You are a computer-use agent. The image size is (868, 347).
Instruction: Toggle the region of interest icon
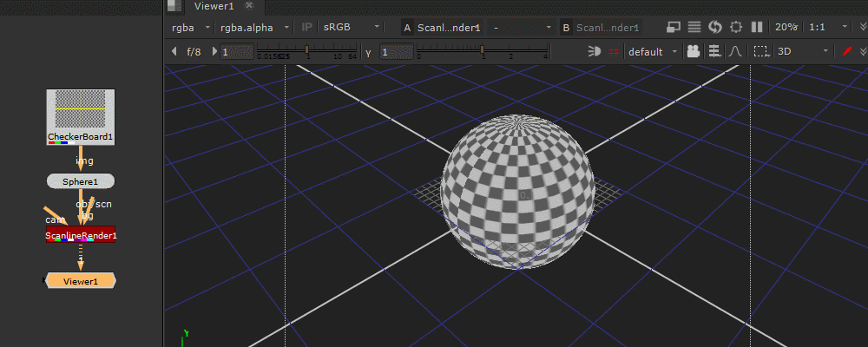736,27
